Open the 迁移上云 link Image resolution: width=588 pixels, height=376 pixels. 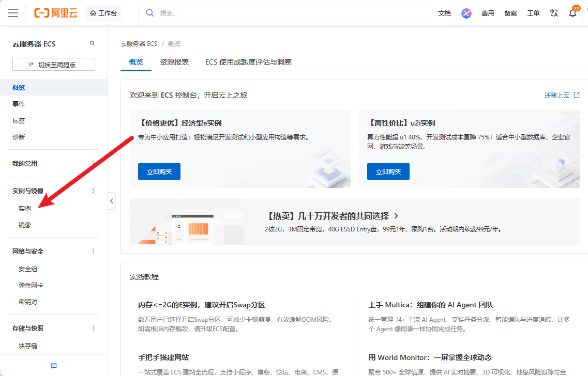click(562, 95)
